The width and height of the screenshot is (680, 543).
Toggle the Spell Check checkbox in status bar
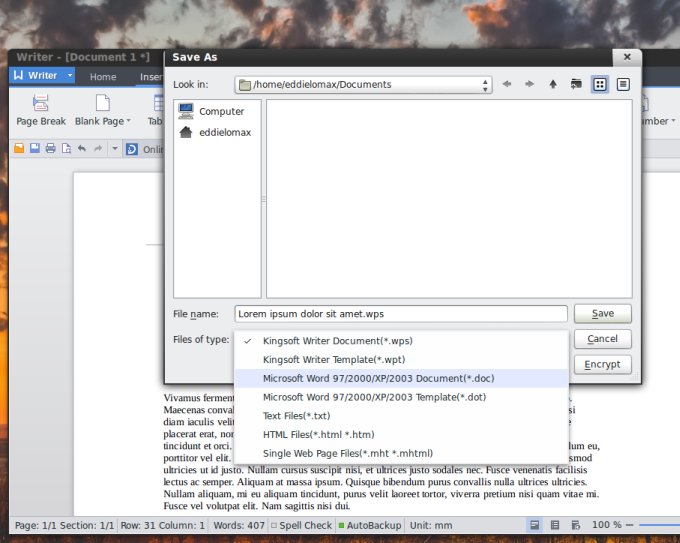pyautogui.click(x=274, y=526)
